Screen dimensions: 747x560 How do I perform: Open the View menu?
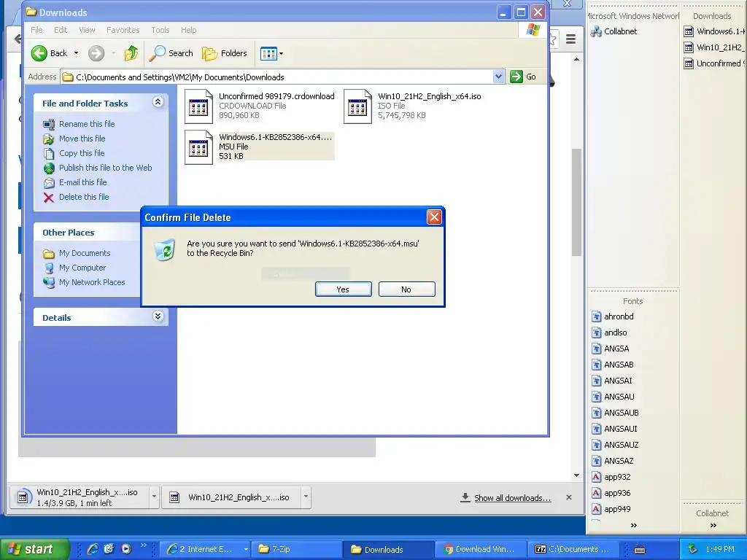click(x=87, y=30)
